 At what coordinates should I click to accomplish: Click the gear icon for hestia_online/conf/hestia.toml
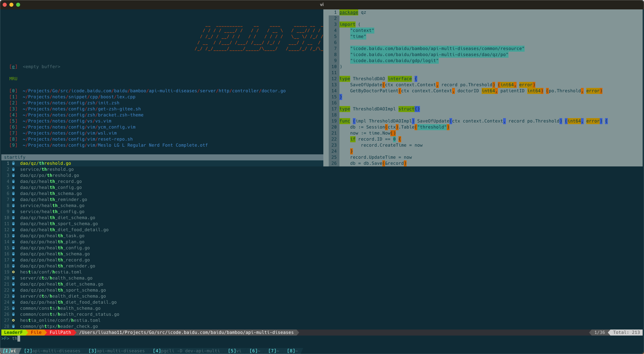[13, 320]
